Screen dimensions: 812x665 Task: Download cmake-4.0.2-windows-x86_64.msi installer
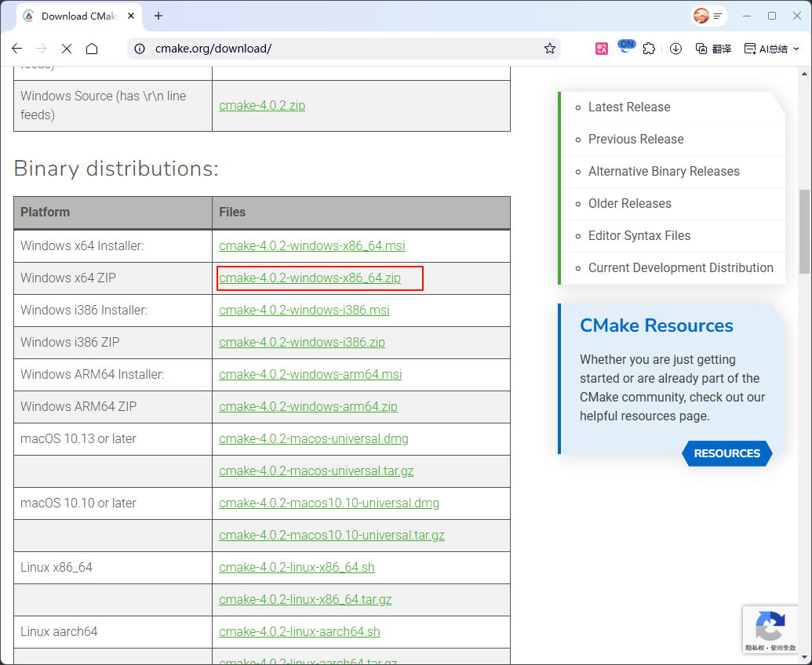coord(311,246)
